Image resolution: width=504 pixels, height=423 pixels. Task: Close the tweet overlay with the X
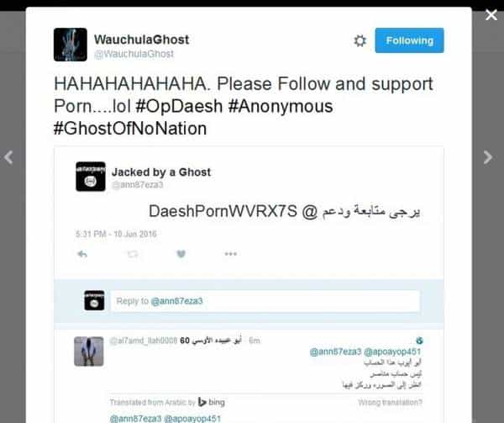coord(491,15)
